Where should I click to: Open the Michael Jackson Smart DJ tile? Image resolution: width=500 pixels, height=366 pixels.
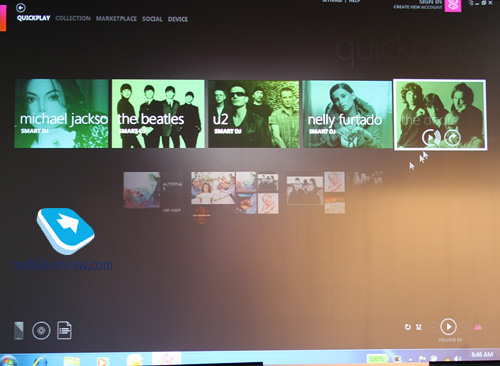tap(61, 114)
